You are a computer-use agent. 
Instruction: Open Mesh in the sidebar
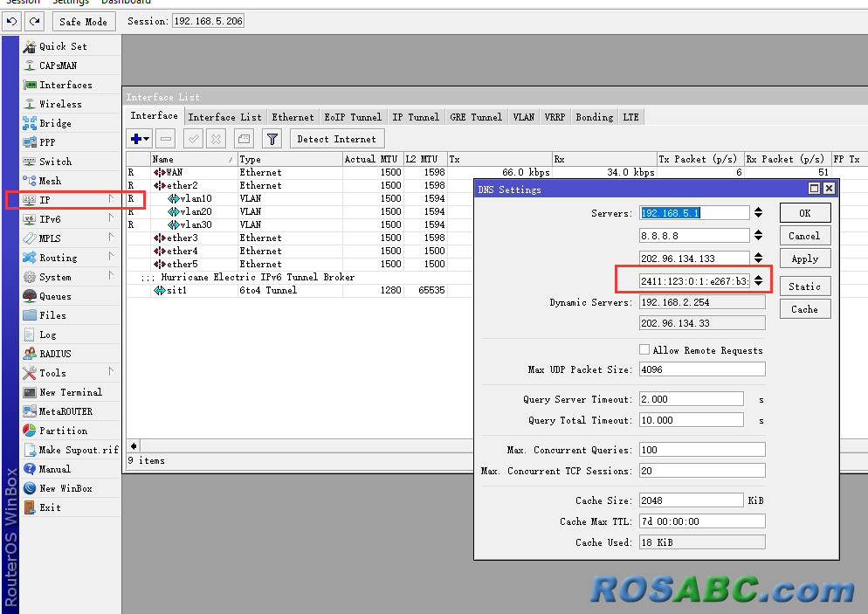pyautogui.click(x=71, y=181)
